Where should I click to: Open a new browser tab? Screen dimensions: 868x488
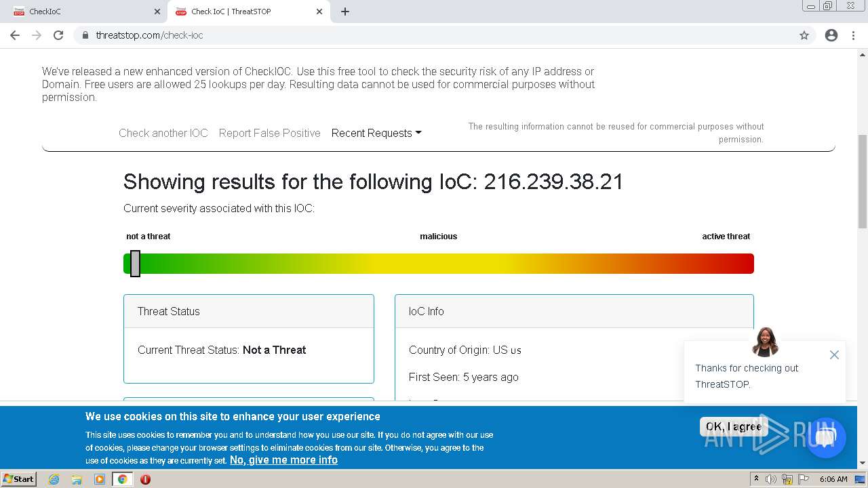[345, 12]
